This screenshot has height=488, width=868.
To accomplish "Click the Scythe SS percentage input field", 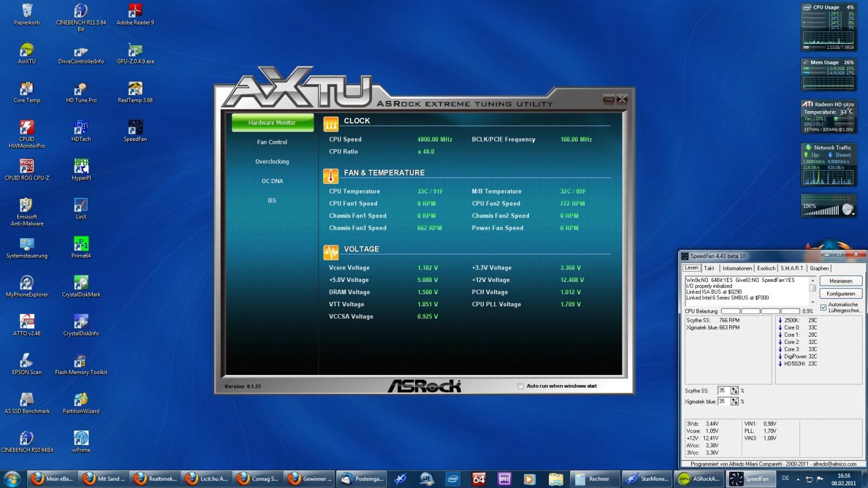I will pyautogui.click(x=724, y=390).
